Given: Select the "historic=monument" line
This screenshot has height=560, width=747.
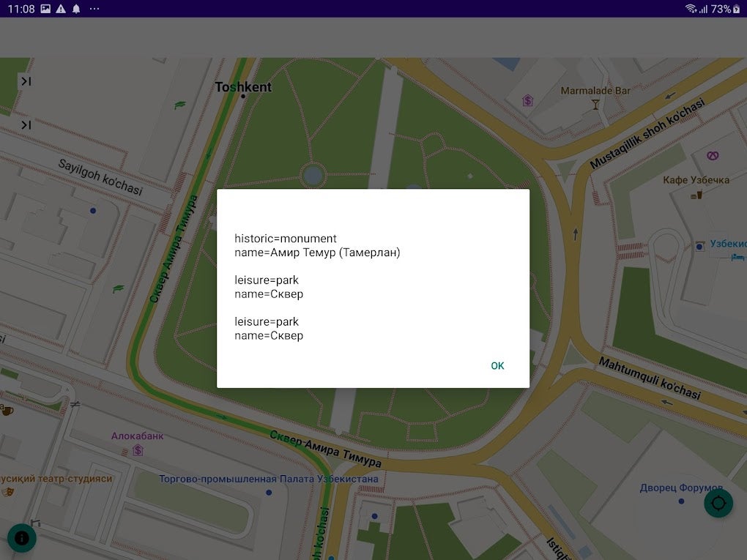Looking at the screenshot, I should [x=286, y=239].
